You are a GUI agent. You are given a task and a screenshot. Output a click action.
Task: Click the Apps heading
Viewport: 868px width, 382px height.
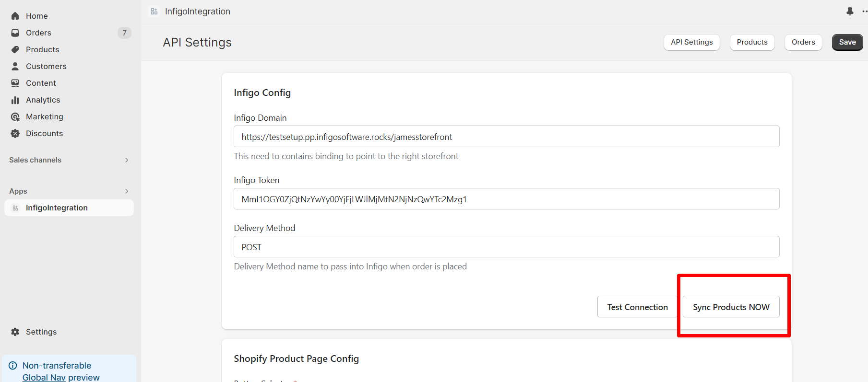(x=18, y=191)
